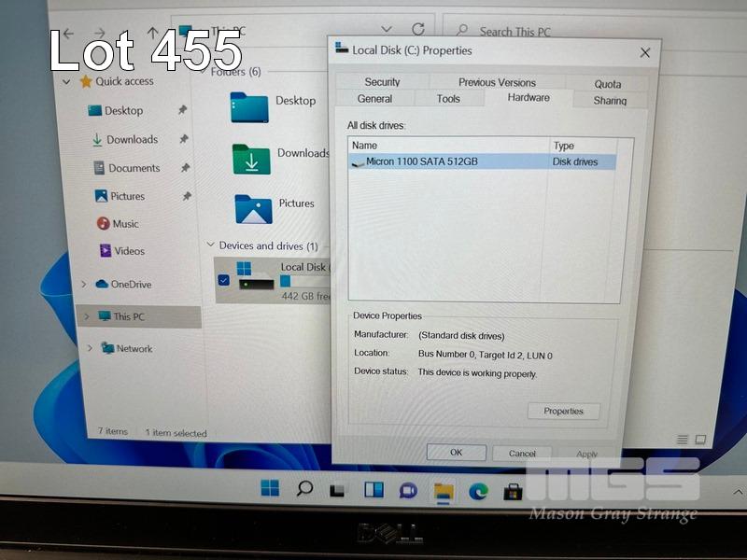Open taskbar Search magnifier icon
The height and width of the screenshot is (560, 747).
304,488
